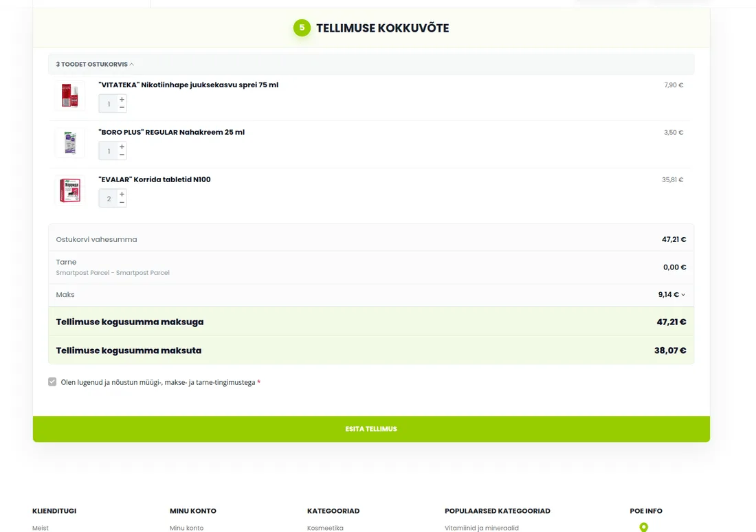
Task: Click the 47,21 € total with tax
Action: coord(671,322)
